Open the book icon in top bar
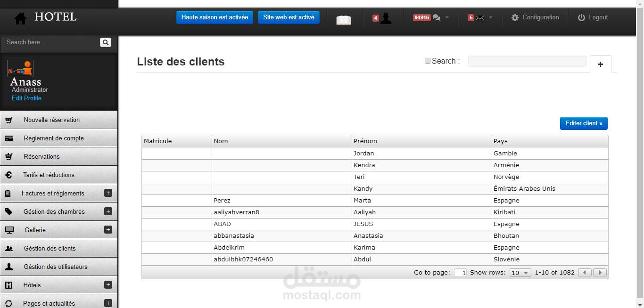 coord(344,20)
